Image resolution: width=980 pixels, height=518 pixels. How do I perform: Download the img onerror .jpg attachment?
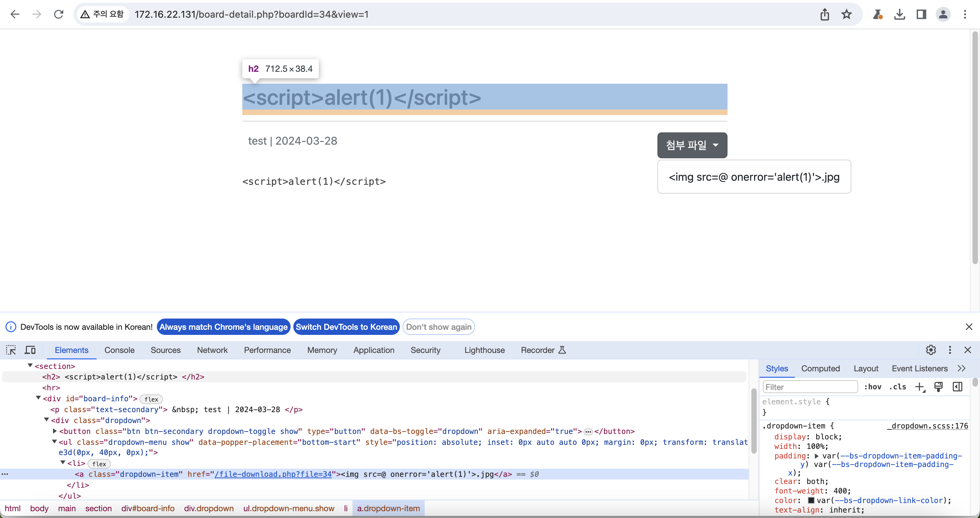[754, 177]
